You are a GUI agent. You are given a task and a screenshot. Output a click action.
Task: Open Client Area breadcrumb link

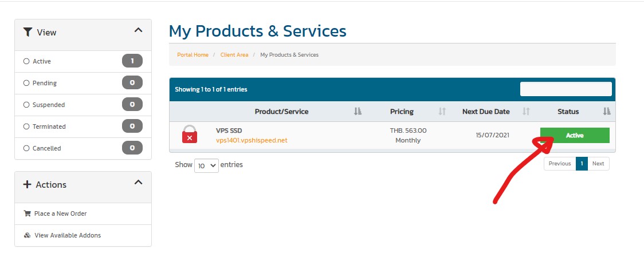(234, 54)
